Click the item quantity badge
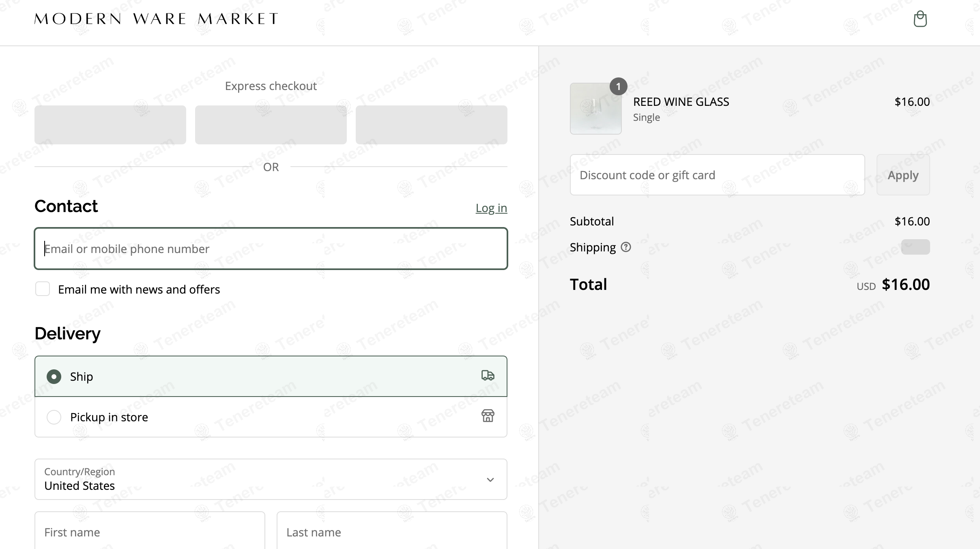 618,86
